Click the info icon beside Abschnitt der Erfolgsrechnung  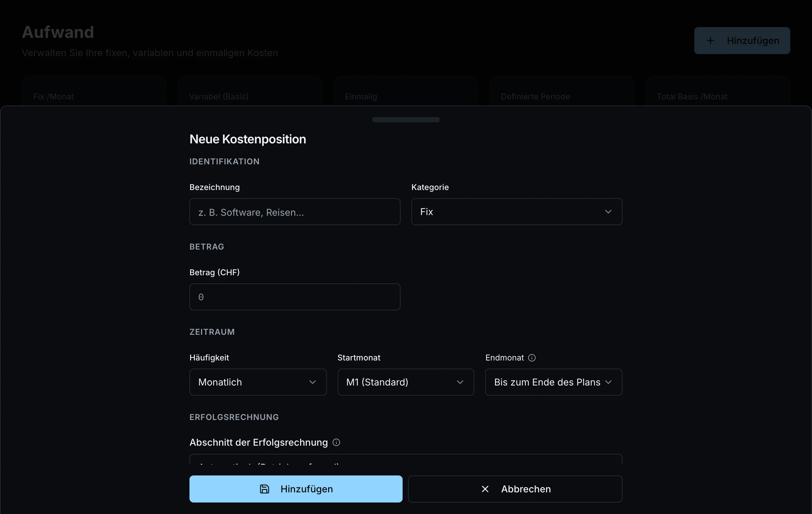coord(336,442)
